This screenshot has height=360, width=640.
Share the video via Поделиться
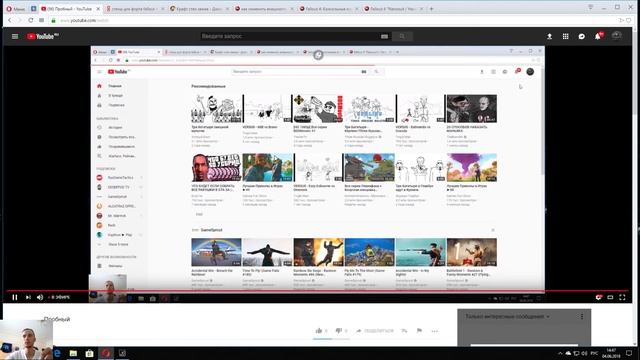[x=374, y=331]
